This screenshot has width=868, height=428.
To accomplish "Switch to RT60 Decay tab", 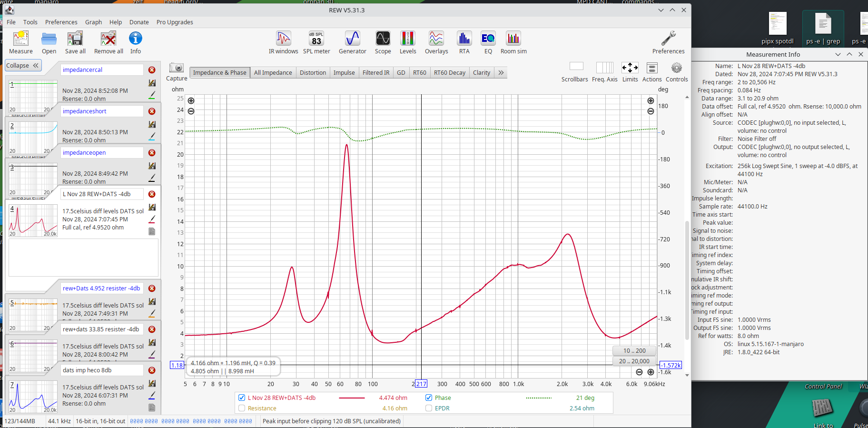I will coord(450,72).
